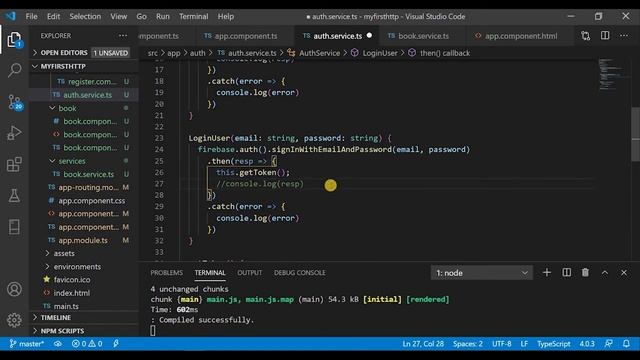Click 'Ln 27, Col 28' in status bar
640x360 pixels.
click(x=423, y=344)
